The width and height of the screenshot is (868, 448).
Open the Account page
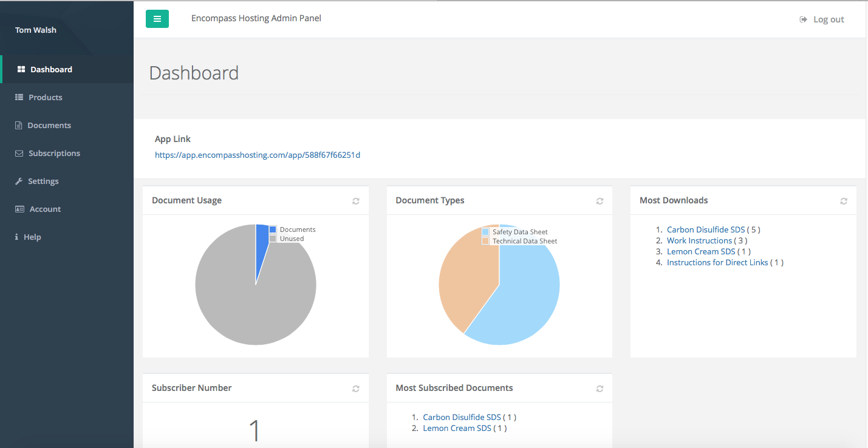coord(45,209)
